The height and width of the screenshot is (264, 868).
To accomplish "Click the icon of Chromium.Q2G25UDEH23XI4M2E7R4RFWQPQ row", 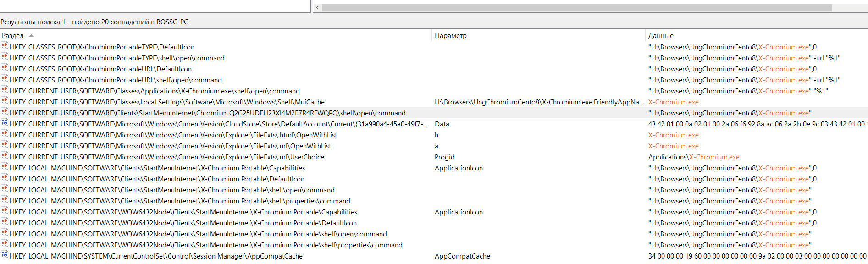I will click(5, 111).
